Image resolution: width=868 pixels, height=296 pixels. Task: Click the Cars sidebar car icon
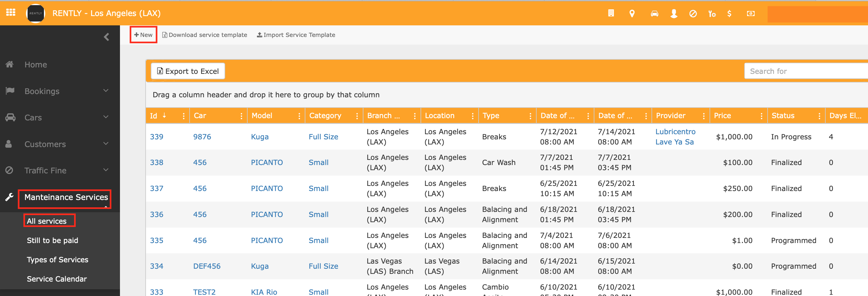10,117
